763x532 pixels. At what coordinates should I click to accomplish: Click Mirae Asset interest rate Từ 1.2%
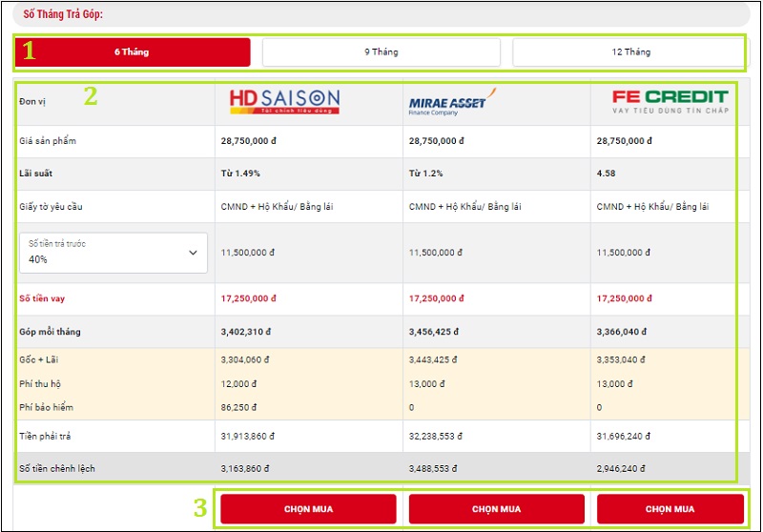(x=428, y=174)
